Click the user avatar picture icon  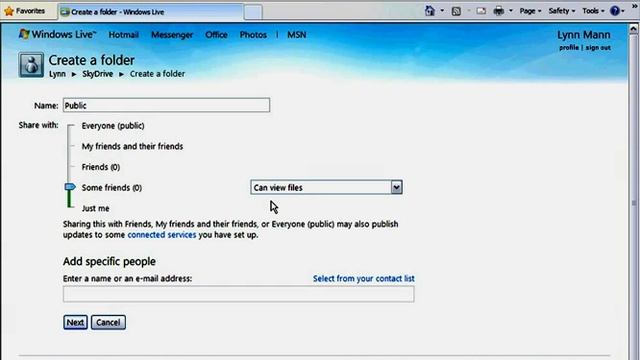(x=31, y=64)
